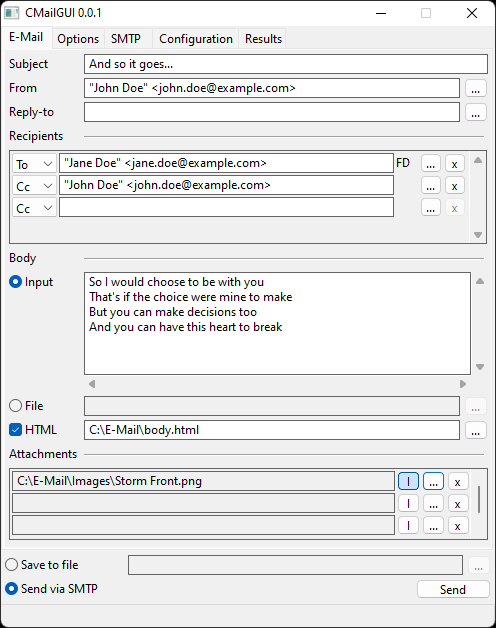Click the second attachment path field

click(204, 503)
